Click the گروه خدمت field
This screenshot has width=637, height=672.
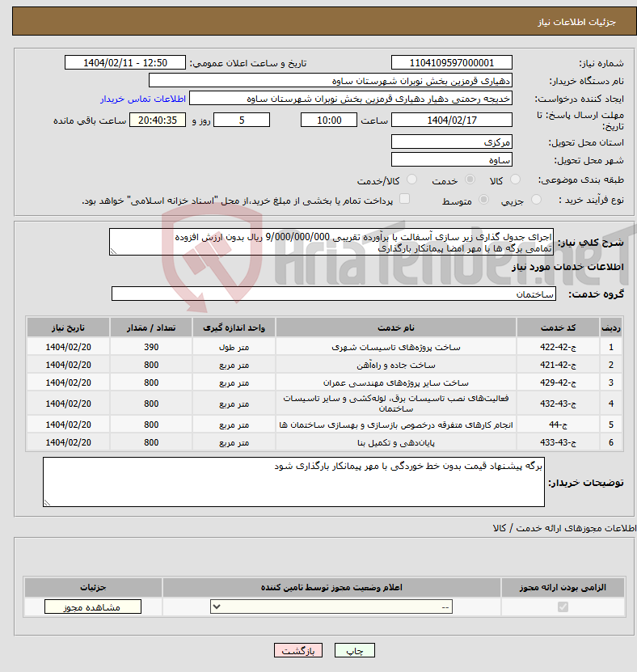click(x=333, y=294)
